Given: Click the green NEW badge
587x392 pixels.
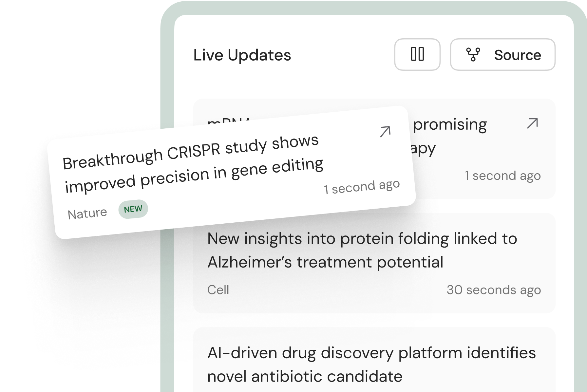Looking at the screenshot, I should tap(133, 209).
